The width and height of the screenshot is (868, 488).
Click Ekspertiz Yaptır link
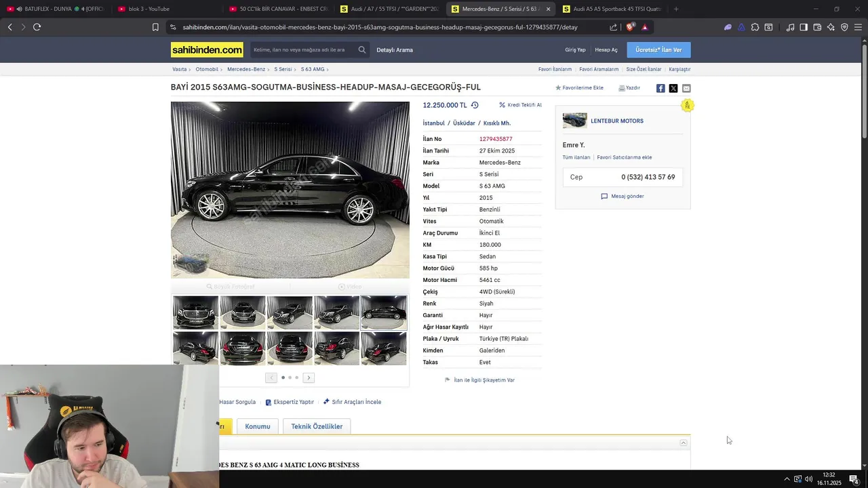(290, 402)
